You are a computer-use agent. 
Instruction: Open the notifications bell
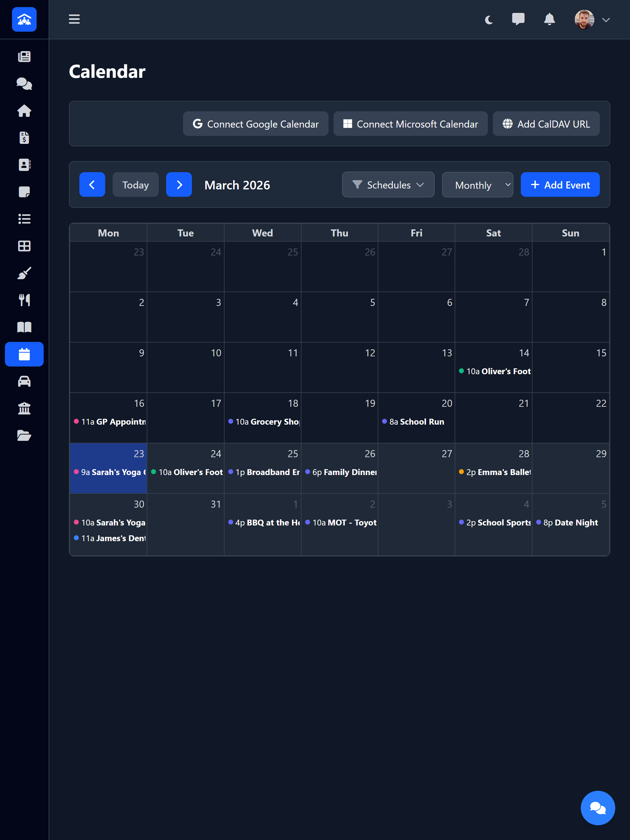pos(549,19)
